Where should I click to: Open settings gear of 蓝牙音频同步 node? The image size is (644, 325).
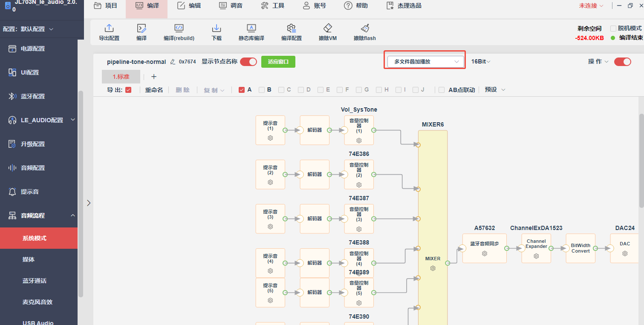pyautogui.click(x=485, y=253)
